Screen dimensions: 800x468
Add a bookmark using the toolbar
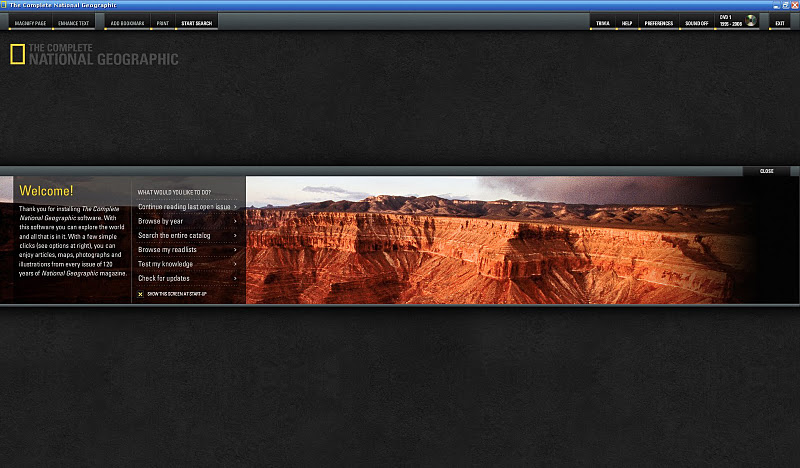coord(127,22)
